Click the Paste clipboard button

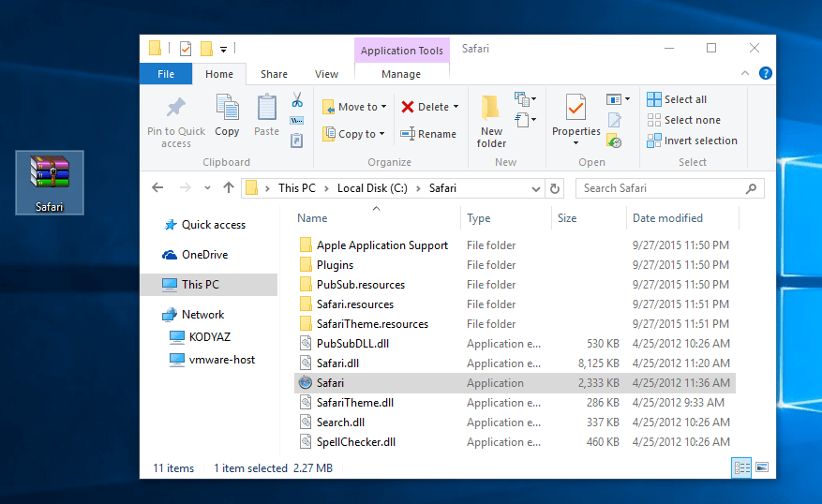click(x=266, y=115)
